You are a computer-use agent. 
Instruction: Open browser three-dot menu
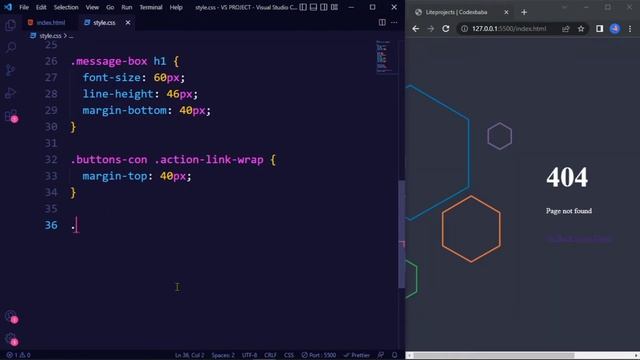[x=630, y=29]
